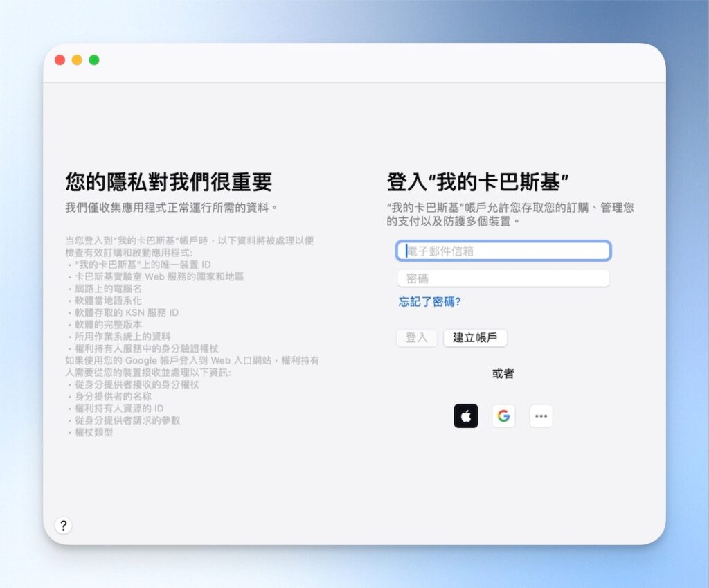
Task: Click list line 卡巴斯基實驗室 Web 服務的國家和地區
Action: coord(159,276)
